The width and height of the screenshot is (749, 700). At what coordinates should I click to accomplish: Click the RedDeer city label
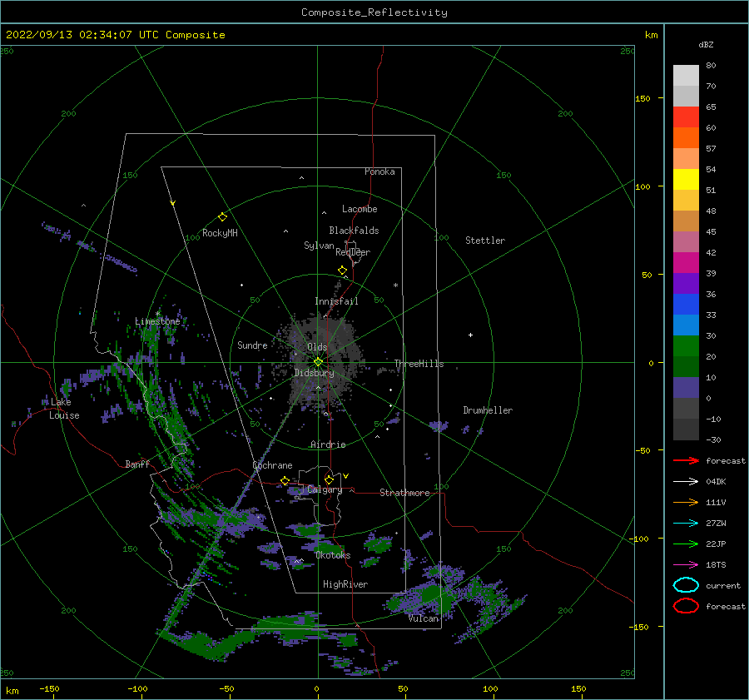pyautogui.click(x=353, y=252)
